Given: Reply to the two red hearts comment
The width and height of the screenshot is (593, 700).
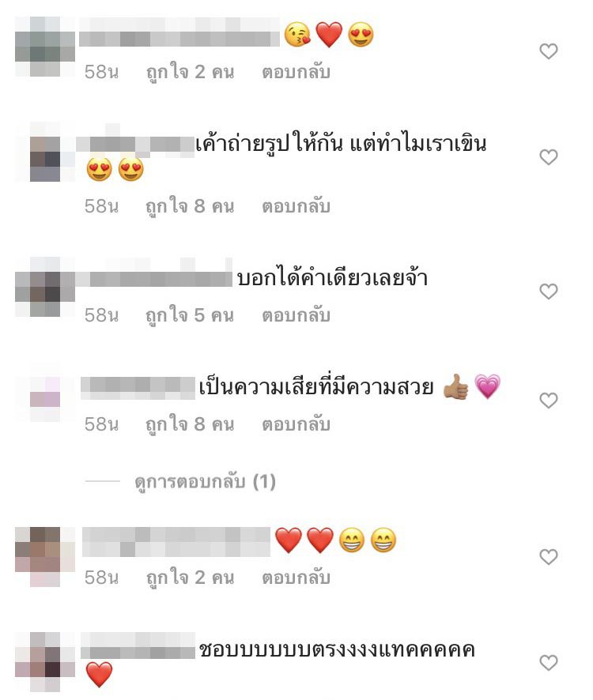Looking at the screenshot, I should pos(296,578).
